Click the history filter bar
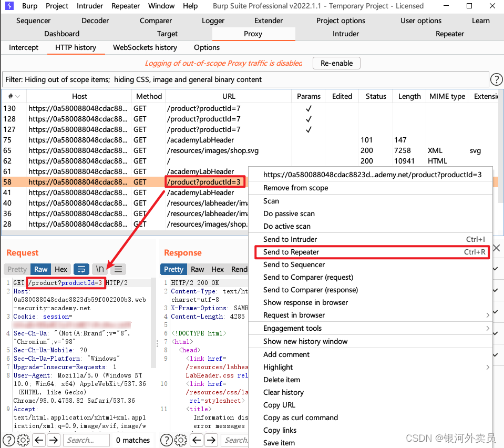The width and height of the screenshot is (504, 448). click(x=245, y=79)
